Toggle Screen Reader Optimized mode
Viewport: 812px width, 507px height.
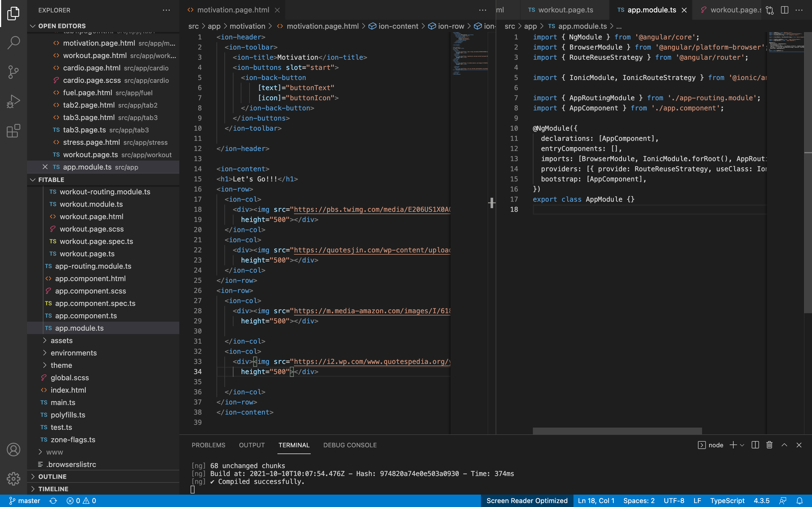click(527, 501)
